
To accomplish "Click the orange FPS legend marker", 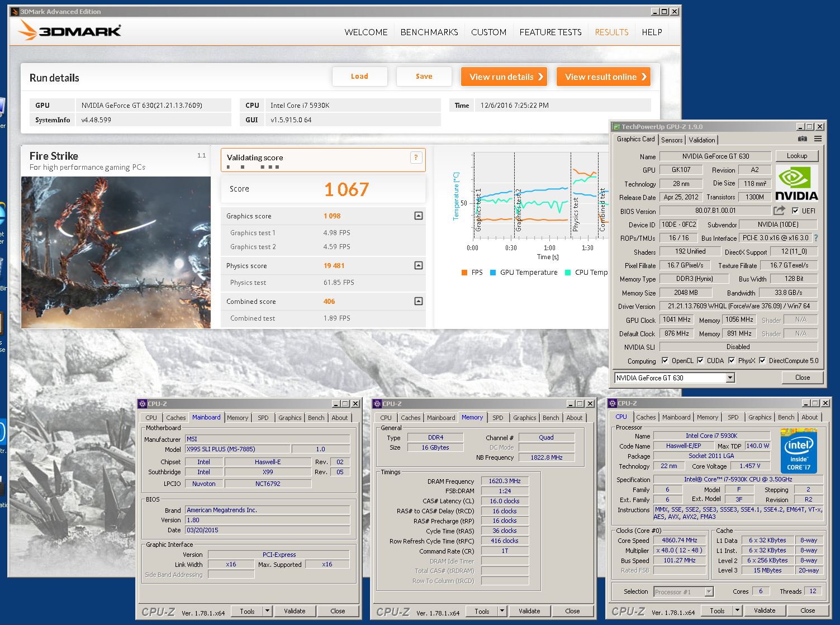I will (x=464, y=273).
